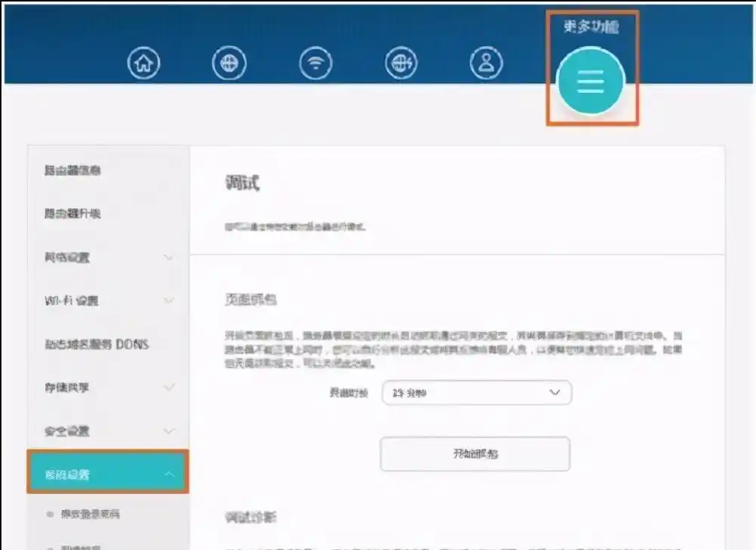Open the teal More Functions hamburger menu
This screenshot has width=756, height=550.
point(592,80)
